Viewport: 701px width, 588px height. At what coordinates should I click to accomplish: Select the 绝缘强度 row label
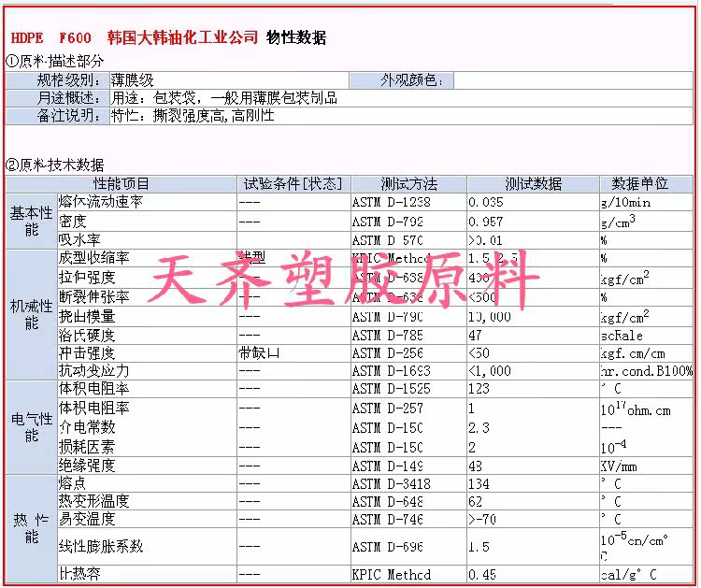tap(87, 466)
